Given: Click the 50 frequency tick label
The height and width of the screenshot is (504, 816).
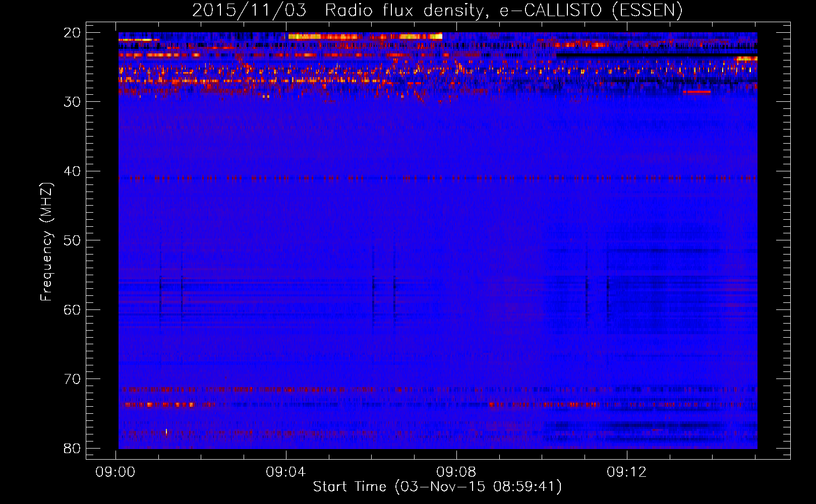Looking at the screenshot, I should (x=73, y=240).
